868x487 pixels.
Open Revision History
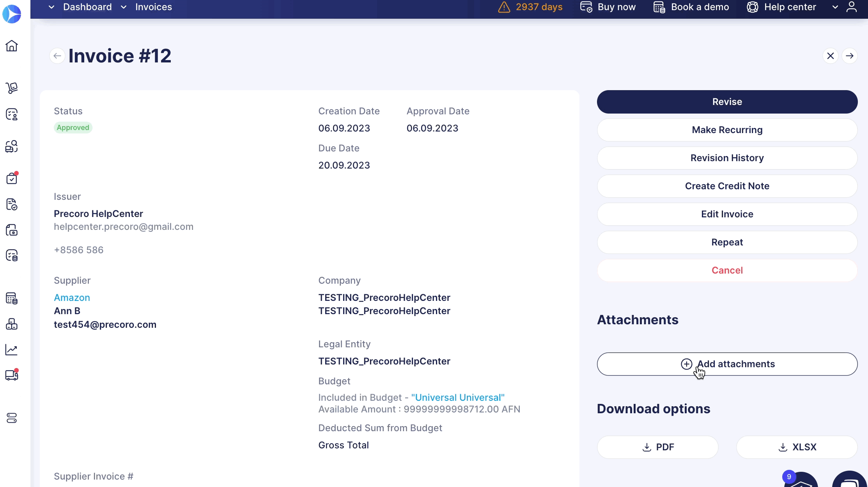[727, 158]
